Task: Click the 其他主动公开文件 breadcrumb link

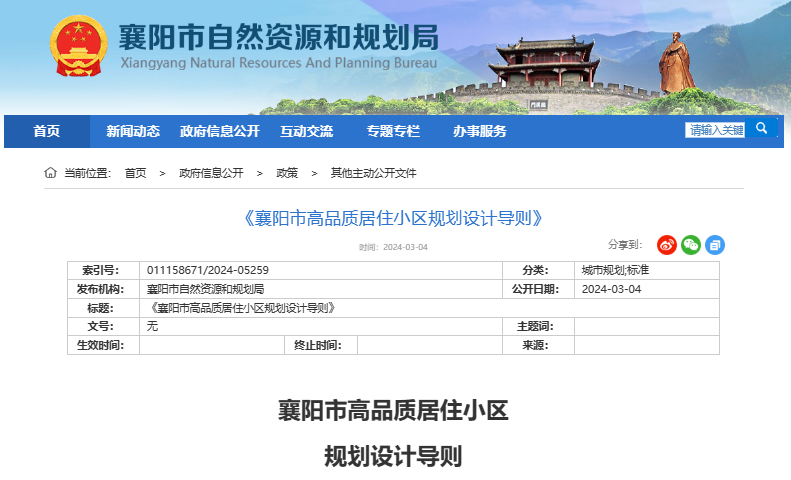Action: coord(373,173)
